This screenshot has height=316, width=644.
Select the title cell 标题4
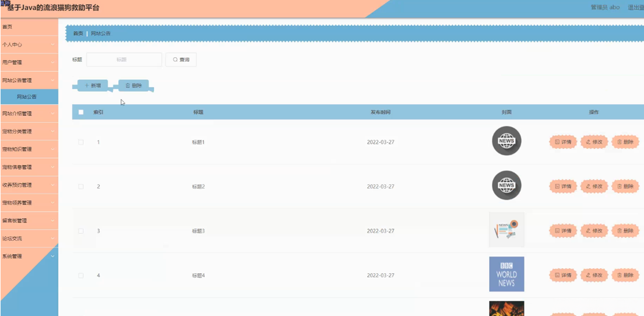tap(198, 275)
